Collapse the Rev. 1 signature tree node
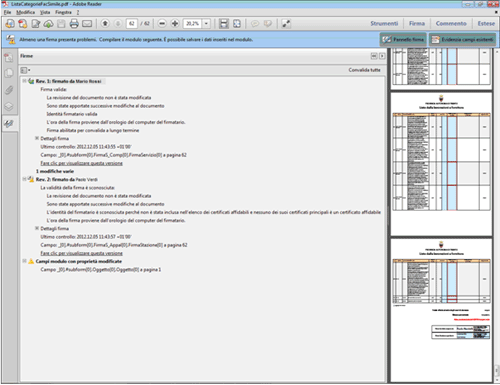This screenshot has width=500, height=385. tap(24, 81)
